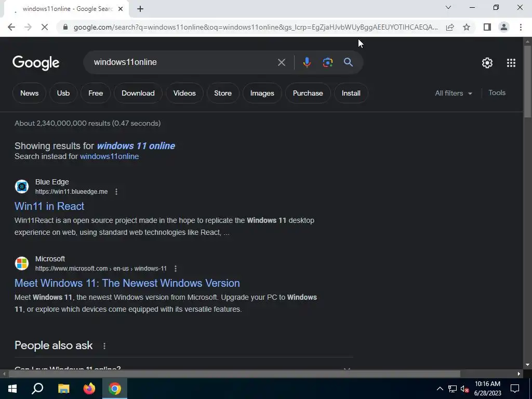This screenshot has height=399, width=532.
Task: Open more options for Microsoft result
Action: pos(176,269)
